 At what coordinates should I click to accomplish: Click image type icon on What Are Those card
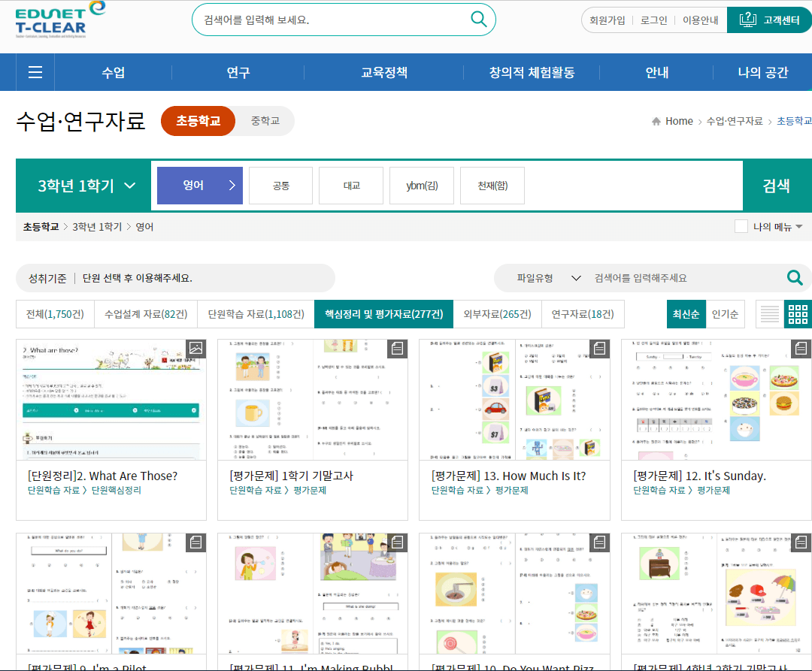(195, 349)
